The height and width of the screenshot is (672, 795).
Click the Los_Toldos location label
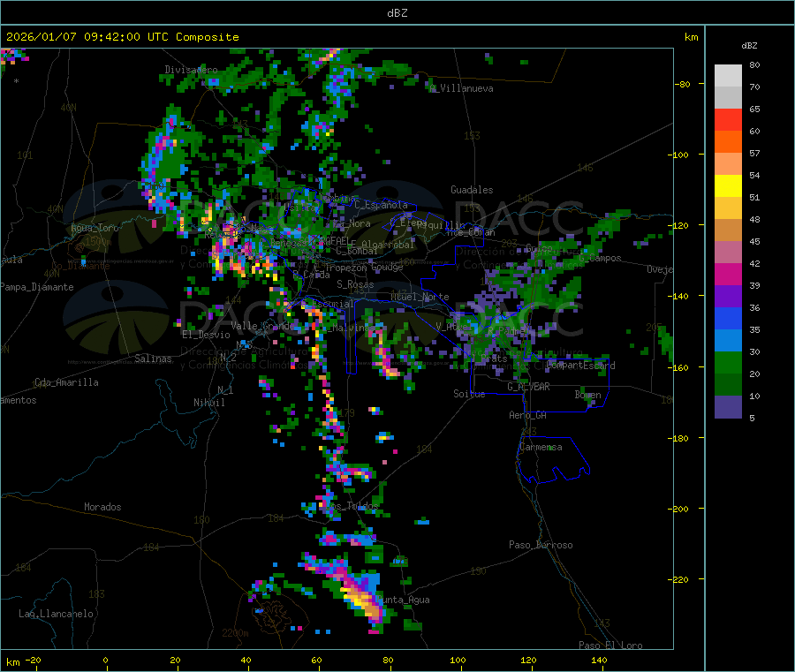click(351, 506)
